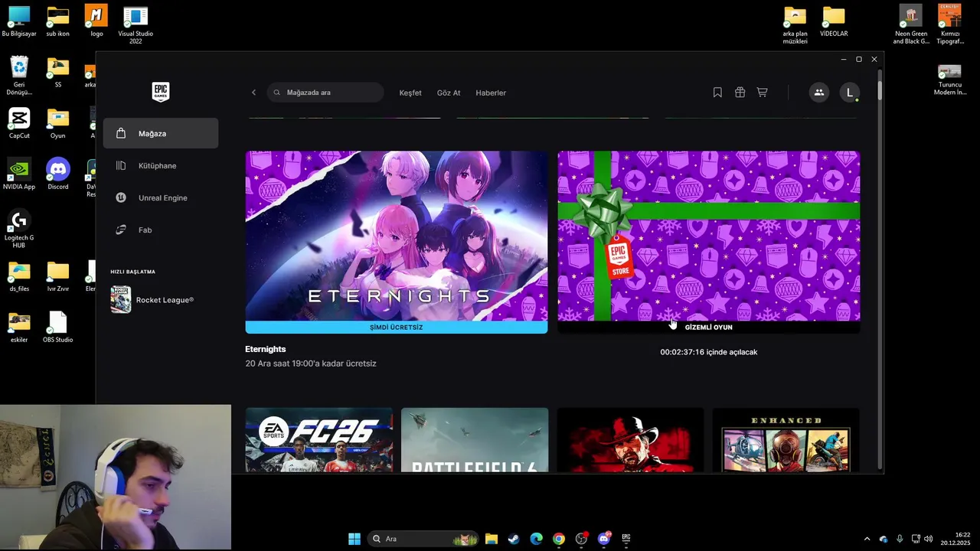This screenshot has width=980, height=551.
Task: Open the EA Sports FC26 game card
Action: coord(318,440)
